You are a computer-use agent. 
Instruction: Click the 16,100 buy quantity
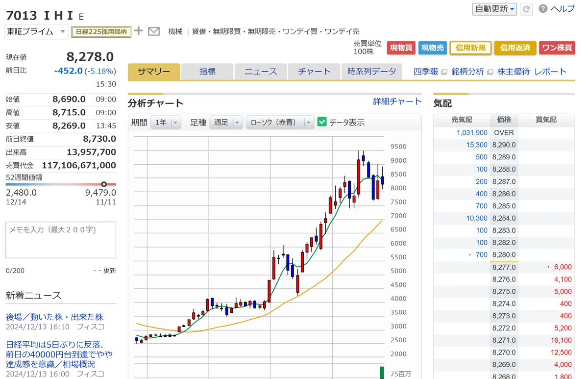(561, 340)
